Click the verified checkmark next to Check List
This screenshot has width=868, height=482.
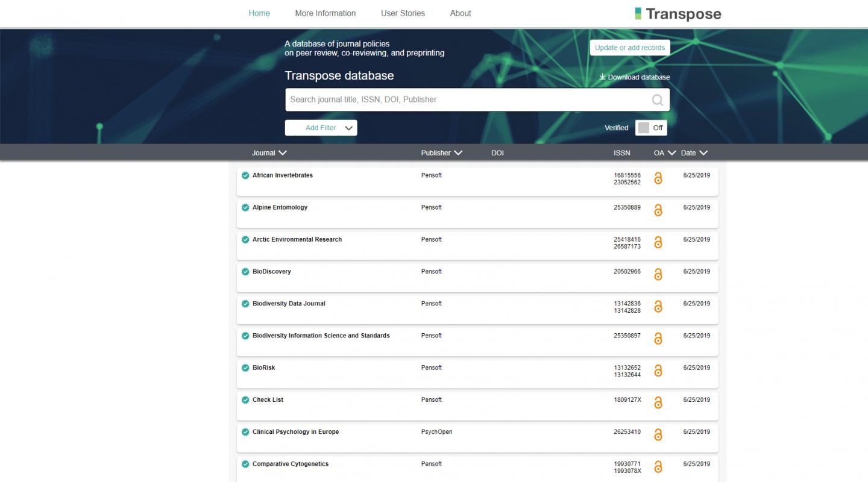coord(245,399)
